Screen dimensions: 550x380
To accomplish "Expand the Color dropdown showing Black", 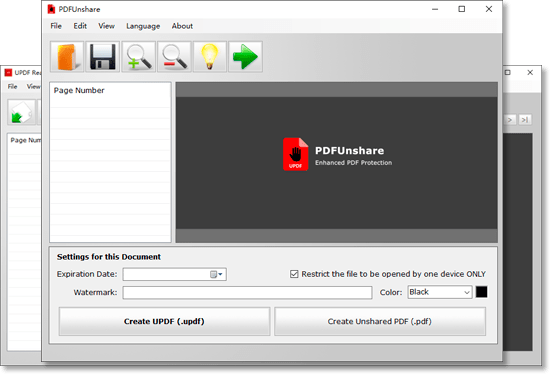I will (440, 292).
